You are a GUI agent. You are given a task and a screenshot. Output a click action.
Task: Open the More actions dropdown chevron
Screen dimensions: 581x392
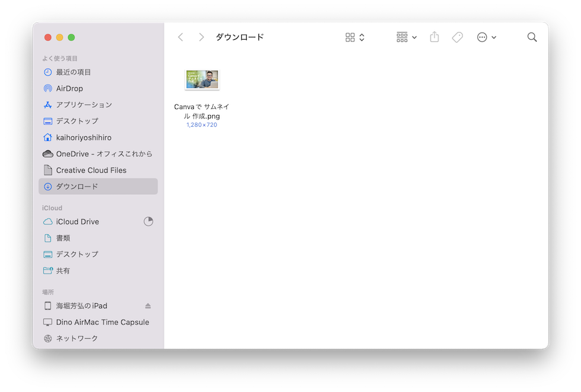(494, 37)
